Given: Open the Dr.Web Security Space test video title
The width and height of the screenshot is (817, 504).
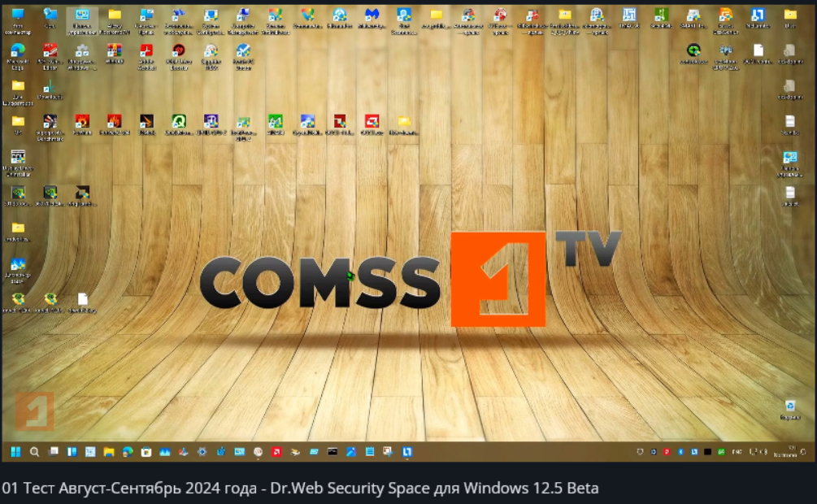Looking at the screenshot, I should pyautogui.click(x=300, y=489).
